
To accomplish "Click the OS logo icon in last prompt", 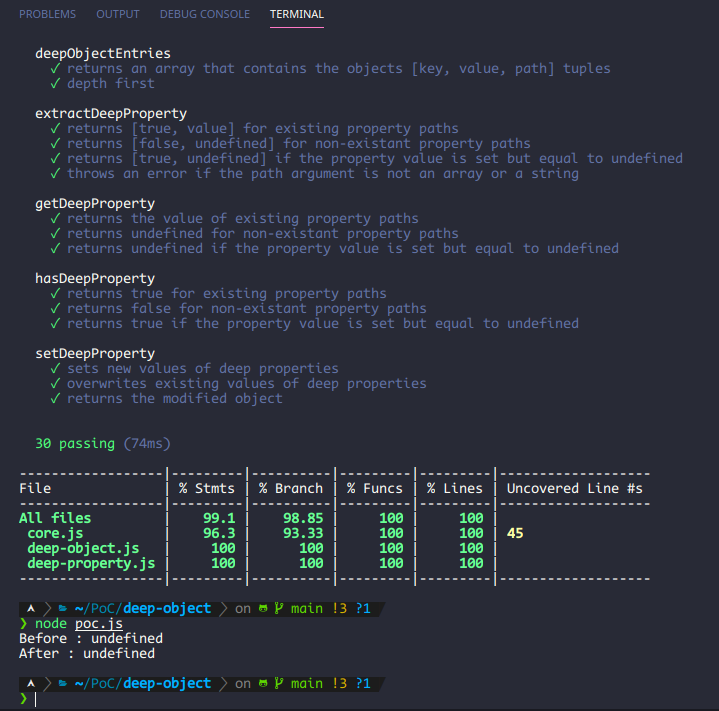I will 31,683.
